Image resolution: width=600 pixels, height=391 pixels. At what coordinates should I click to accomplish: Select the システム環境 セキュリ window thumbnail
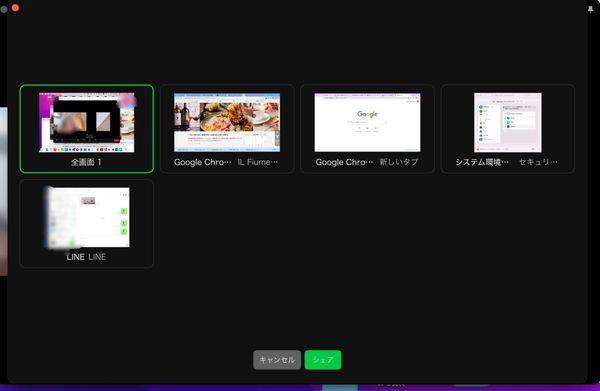(x=508, y=129)
